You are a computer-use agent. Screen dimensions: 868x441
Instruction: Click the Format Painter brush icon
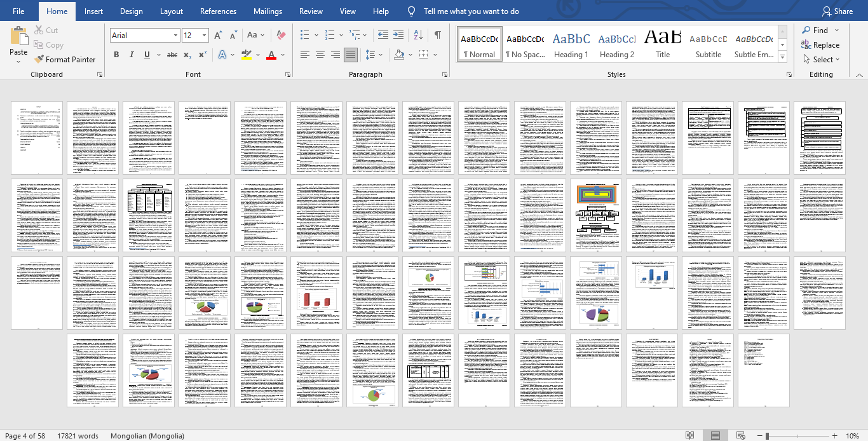click(x=39, y=59)
